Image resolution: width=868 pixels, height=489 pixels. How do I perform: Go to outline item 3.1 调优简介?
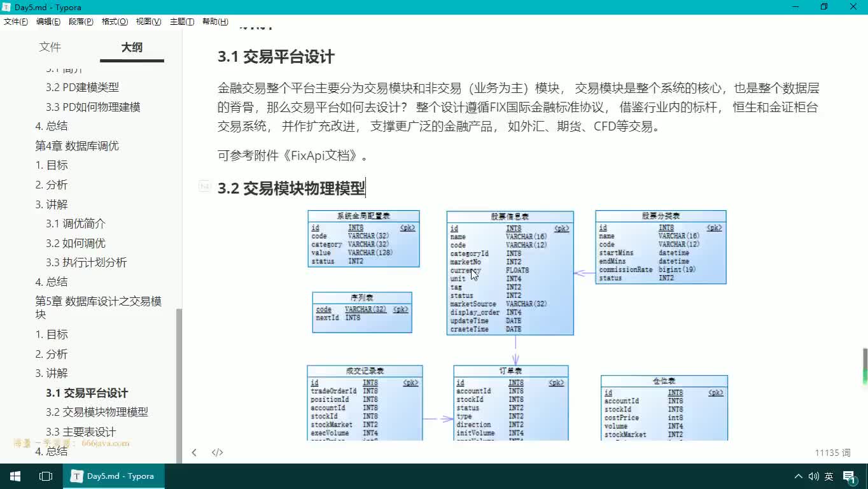76,223
